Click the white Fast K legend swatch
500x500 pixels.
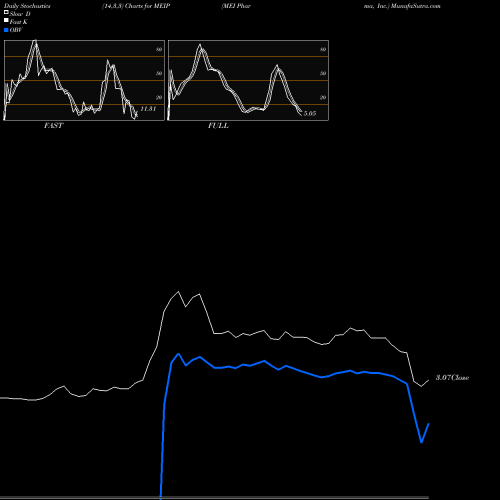6,21
